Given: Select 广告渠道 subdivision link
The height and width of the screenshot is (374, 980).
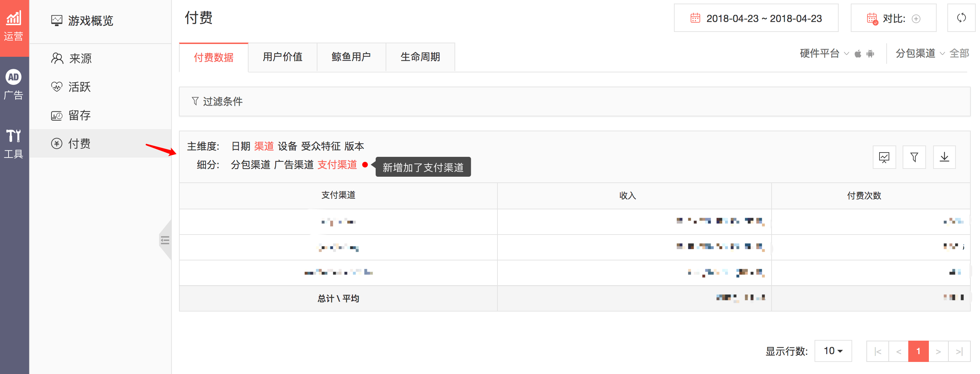Looking at the screenshot, I should [x=293, y=165].
